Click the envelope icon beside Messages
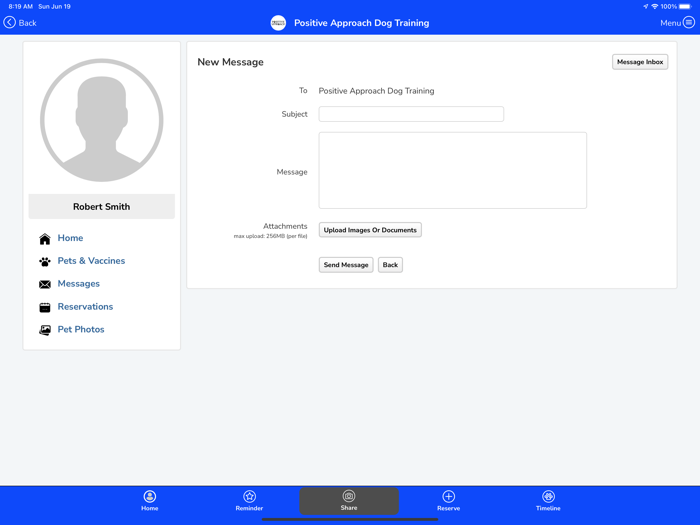The height and width of the screenshot is (525, 700). pyautogui.click(x=45, y=284)
